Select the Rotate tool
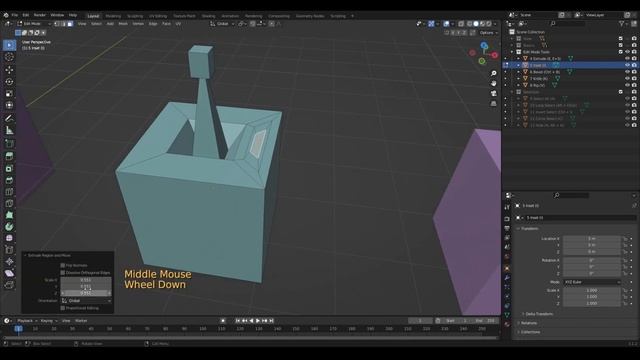This screenshot has width=640, height=360. [x=9, y=82]
